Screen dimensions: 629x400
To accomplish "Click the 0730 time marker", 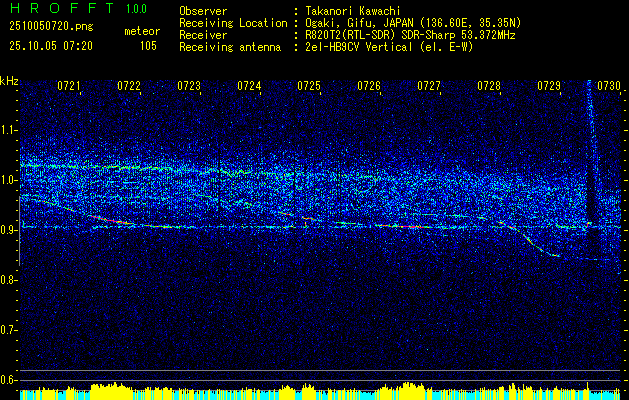I will coord(609,86).
